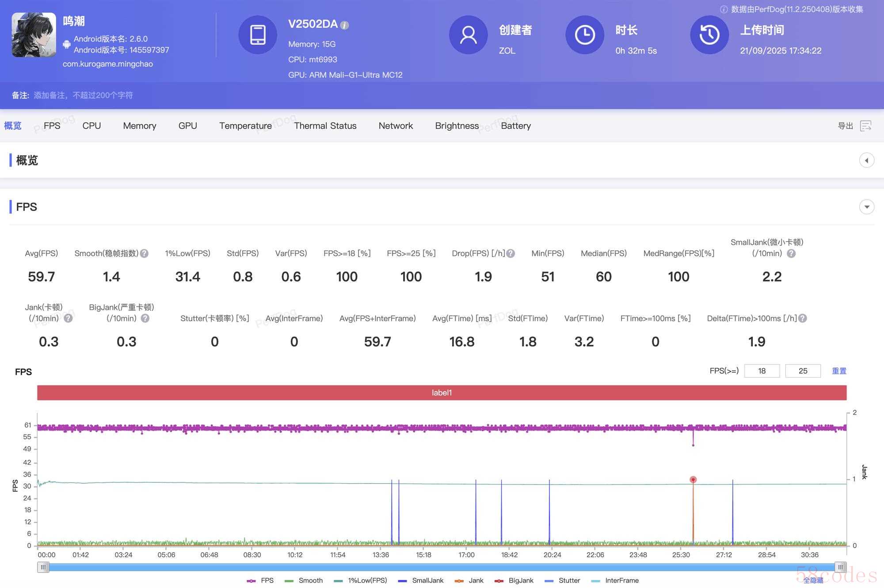Click the 导出 export button
The image size is (884, 588).
pyautogui.click(x=845, y=126)
